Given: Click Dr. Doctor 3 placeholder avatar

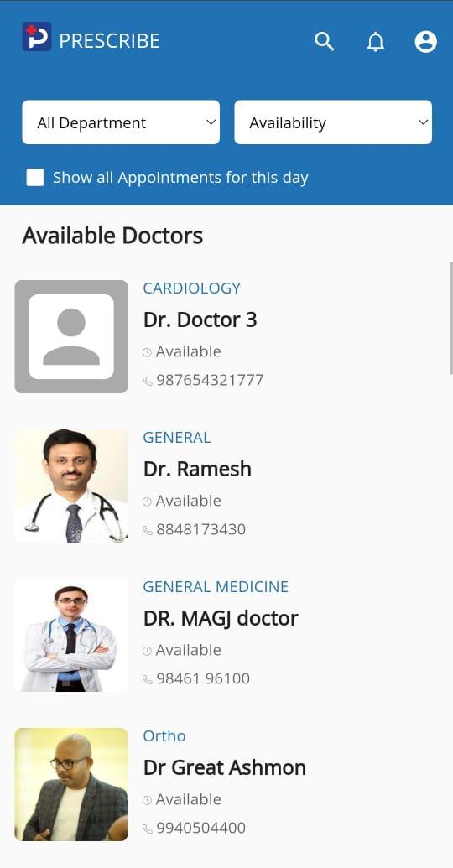Looking at the screenshot, I should (70, 336).
